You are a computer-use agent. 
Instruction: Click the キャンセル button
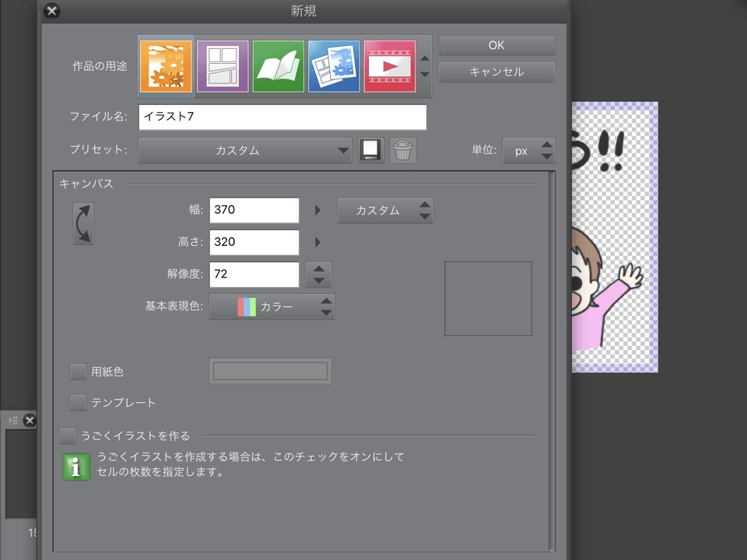[496, 72]
